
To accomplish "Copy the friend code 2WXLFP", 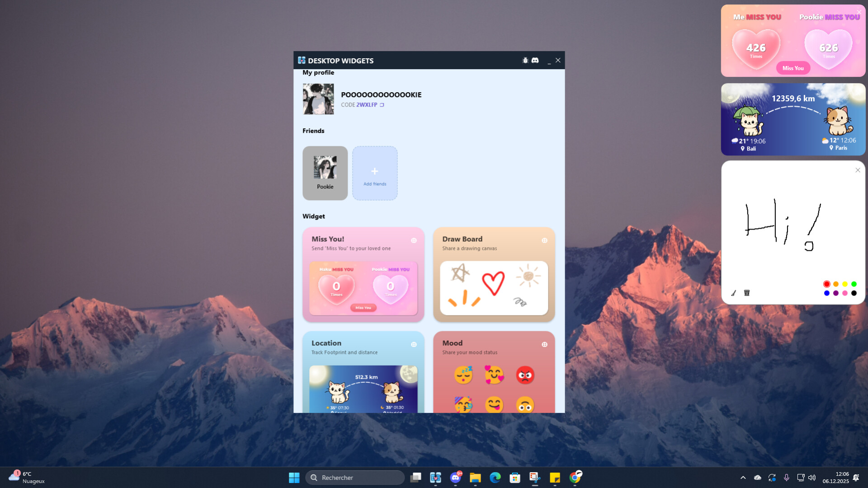I will (x=382, y=104).
